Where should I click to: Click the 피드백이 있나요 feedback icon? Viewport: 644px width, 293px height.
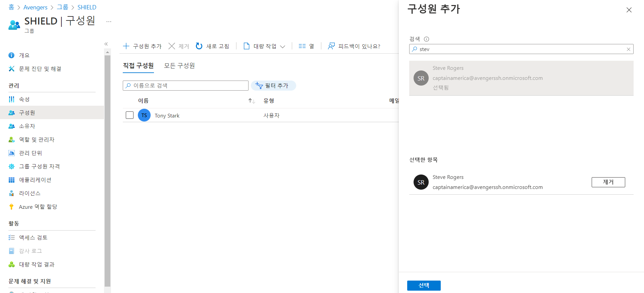point(331,46)
